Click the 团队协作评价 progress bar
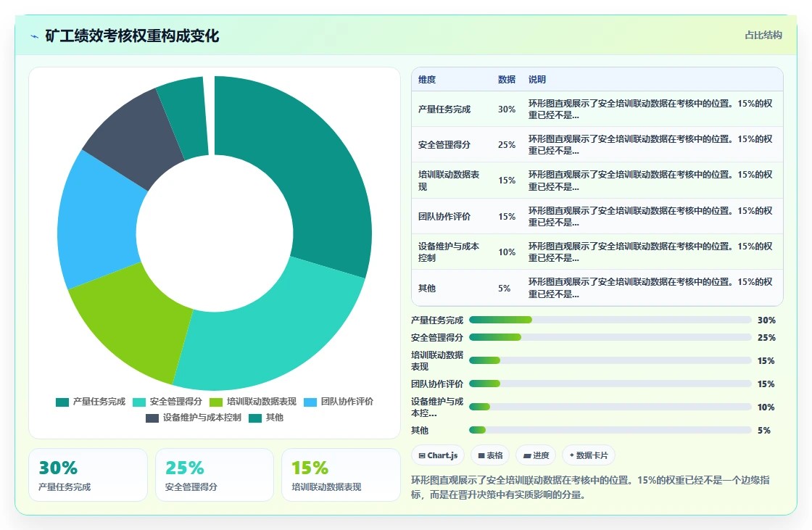The width and height of the screenshot is (812, 530). point(610,384)
